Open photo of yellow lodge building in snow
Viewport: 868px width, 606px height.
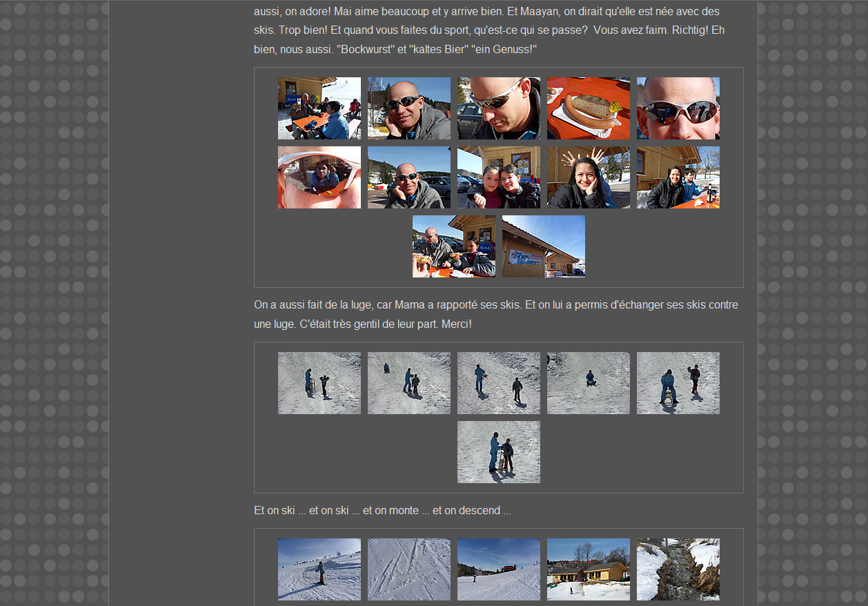(x=588, y=569)
